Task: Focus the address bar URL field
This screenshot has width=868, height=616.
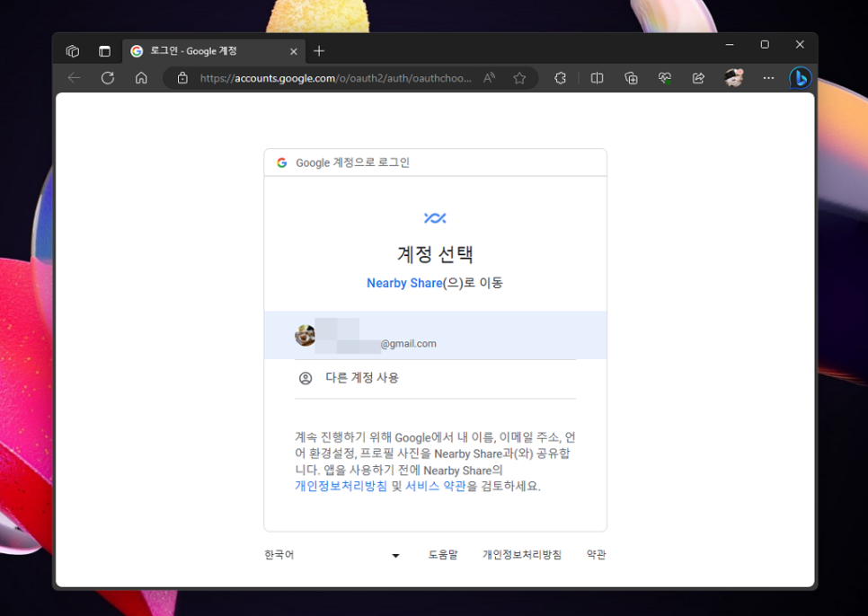Action: pos(335,78)
